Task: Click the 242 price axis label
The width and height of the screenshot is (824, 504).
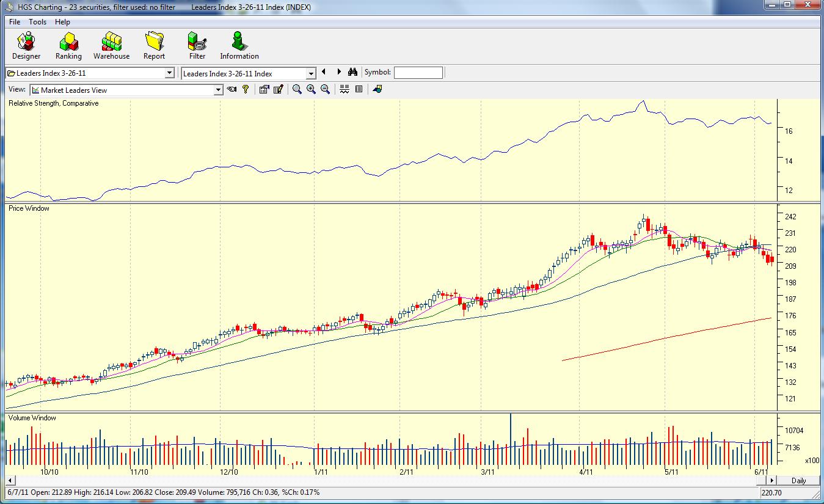Action: click(790, 217)
